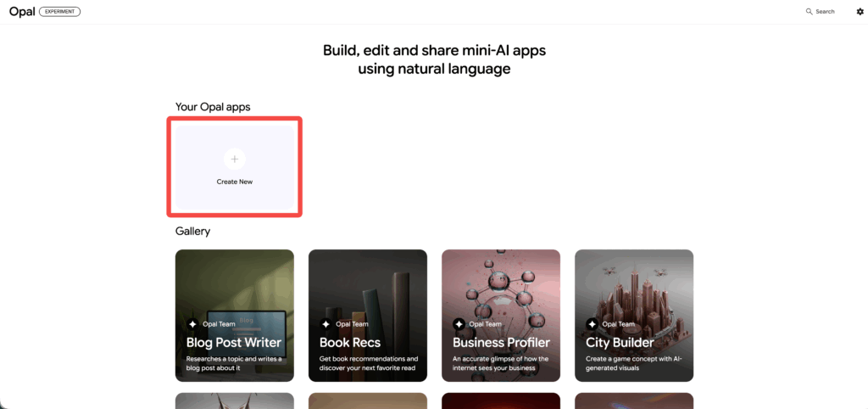
Task: Open the Blog Post Writer title
Action: [233, 343]
